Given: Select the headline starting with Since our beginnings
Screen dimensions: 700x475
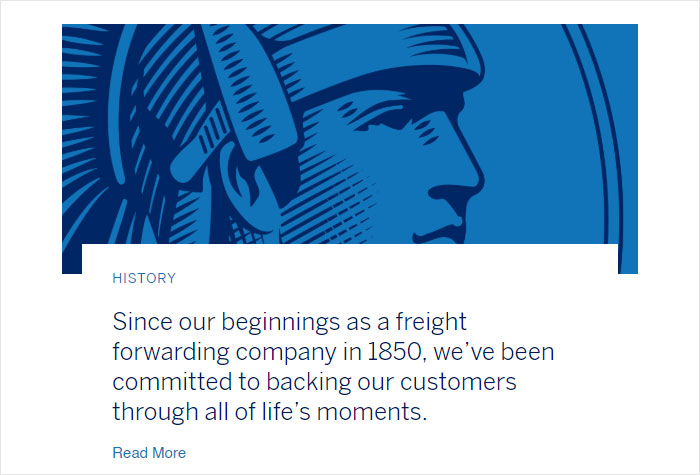Looking at the screenshot, I should (333, 367).
